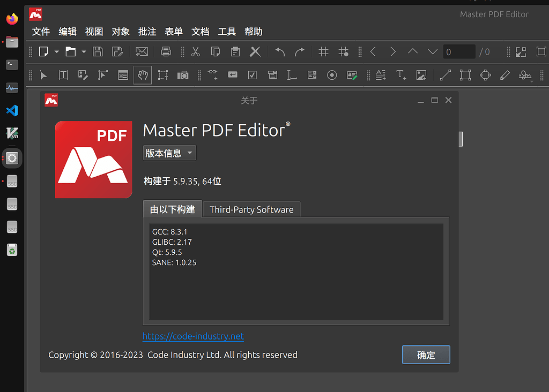Open the 编辑 menu

click(x=68, y=32)
